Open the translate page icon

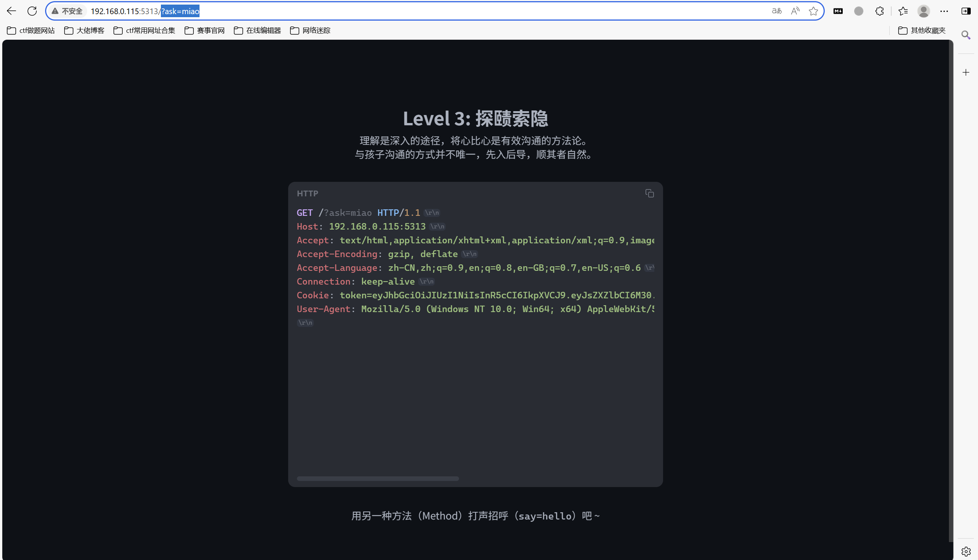[x=777, y=11]
